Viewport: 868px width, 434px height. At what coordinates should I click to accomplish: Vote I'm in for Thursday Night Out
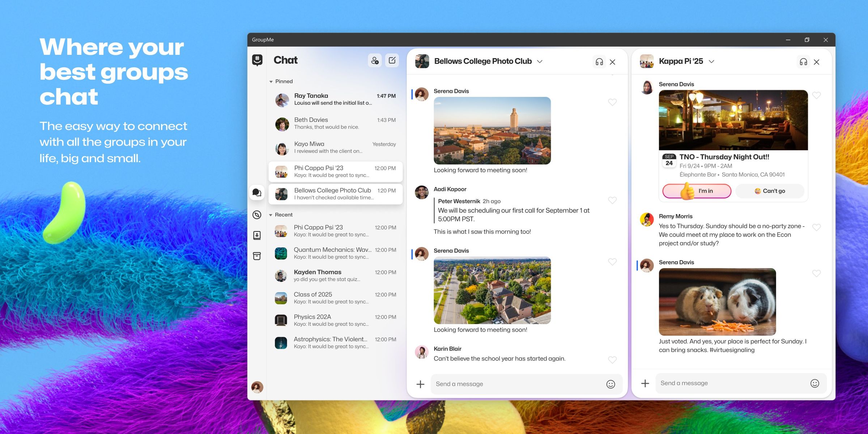[697, 191]
